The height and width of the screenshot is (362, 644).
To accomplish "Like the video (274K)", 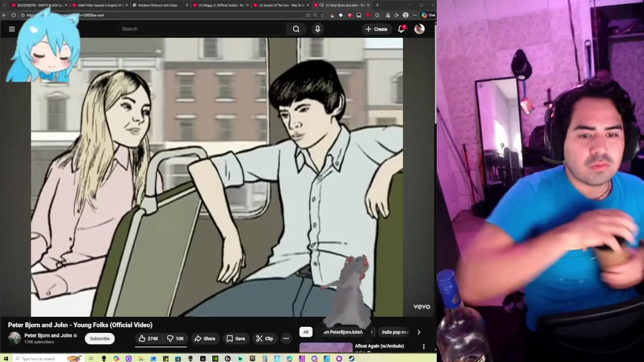I will [x=148, y=339].
